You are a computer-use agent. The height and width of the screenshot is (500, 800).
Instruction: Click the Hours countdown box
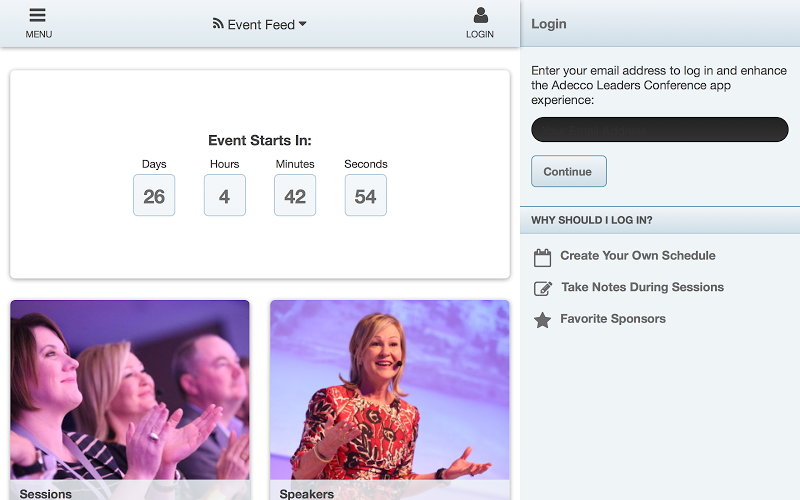pos(224,195)
